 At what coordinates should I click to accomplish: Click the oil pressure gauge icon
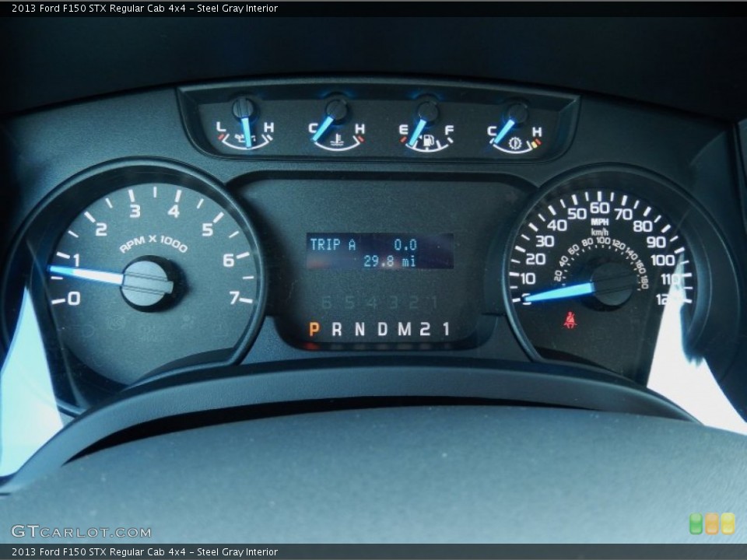247,138
